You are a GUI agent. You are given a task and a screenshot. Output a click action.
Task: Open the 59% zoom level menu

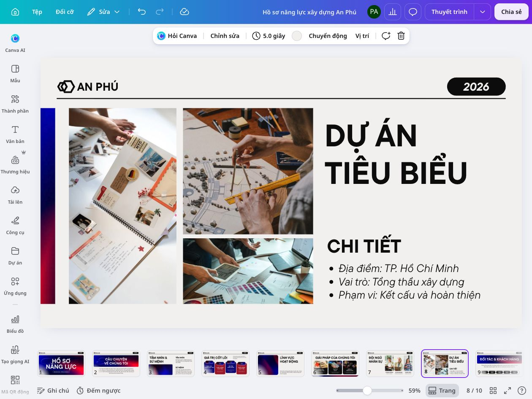click(x=415, y=391)
